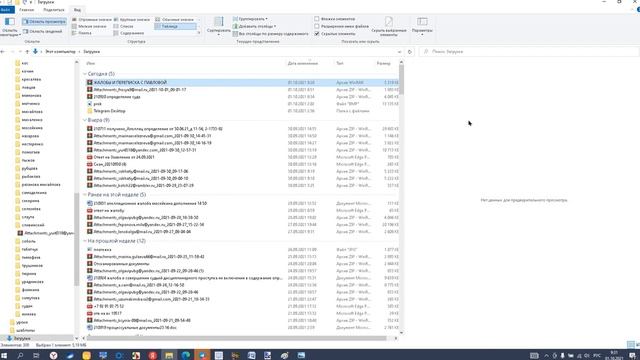Click Скрыть выбранные элементы button
Image resolution: width=640 pixels, height=360 pixels.
pos(389,27)
